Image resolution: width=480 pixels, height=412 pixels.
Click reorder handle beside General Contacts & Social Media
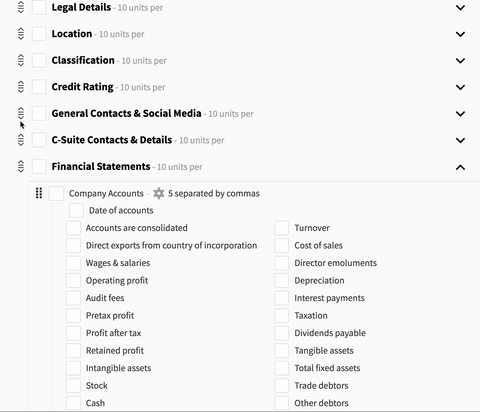(21, 113)
